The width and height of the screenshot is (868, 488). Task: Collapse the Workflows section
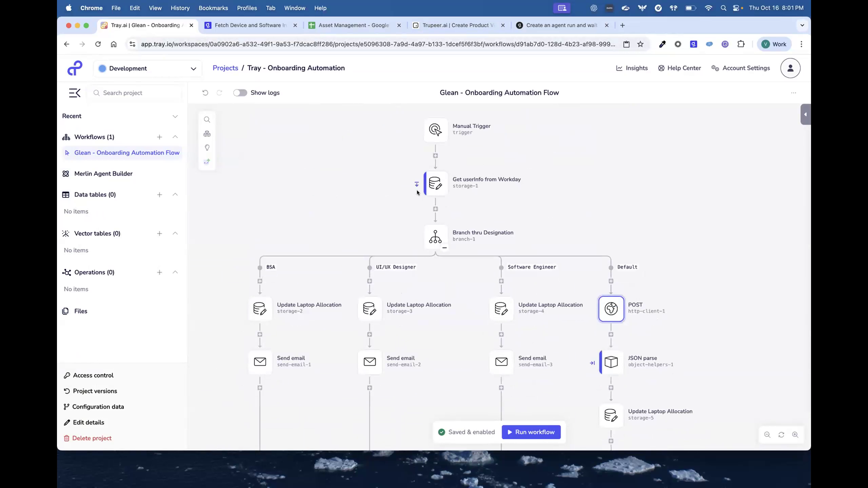pyautogui.click(x=175, y=137)
